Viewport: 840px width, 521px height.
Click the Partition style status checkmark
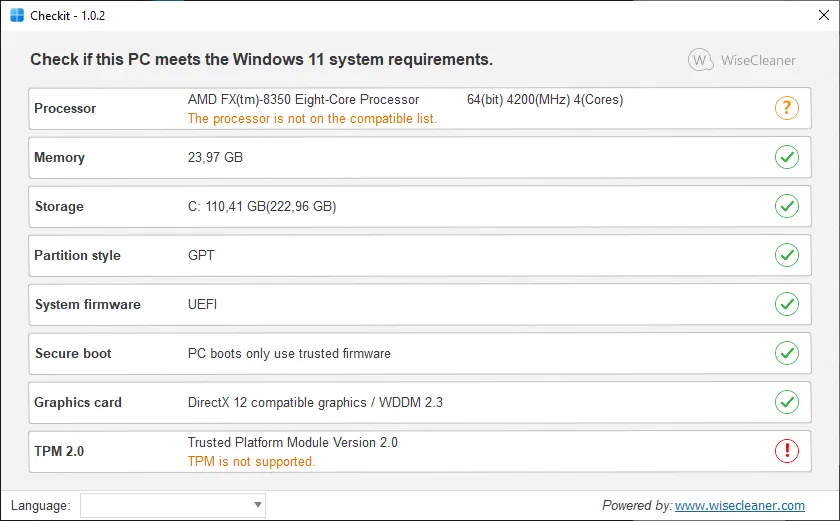(787, 255)
